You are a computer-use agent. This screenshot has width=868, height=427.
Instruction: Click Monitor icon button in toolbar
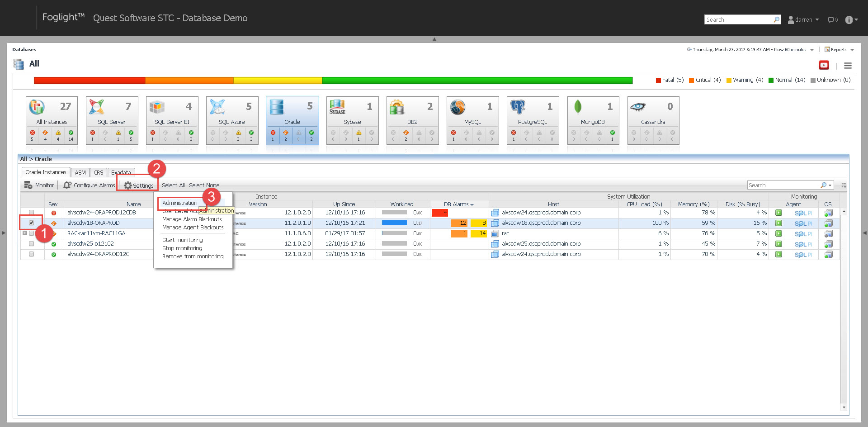[x=39, y=185]
